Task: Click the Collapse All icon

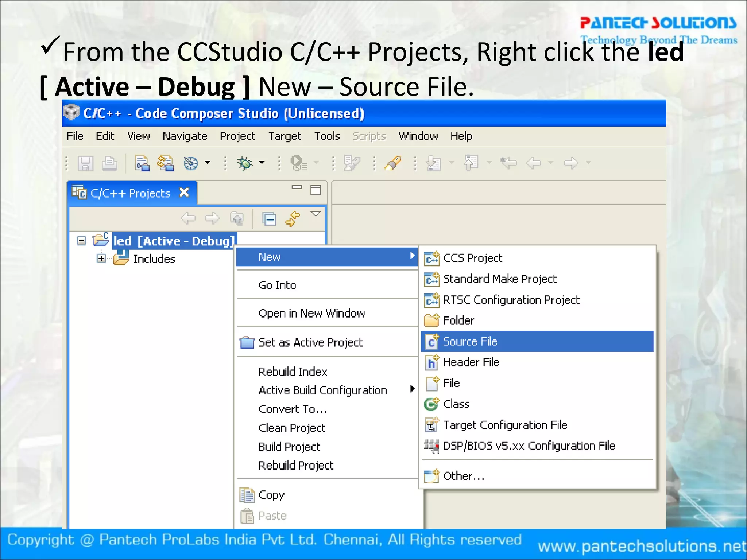Action: pos(269,219)
